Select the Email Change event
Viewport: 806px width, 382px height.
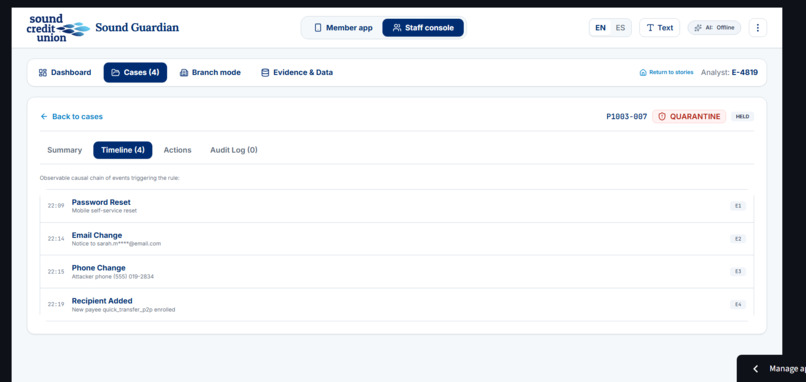click(397, 239)
